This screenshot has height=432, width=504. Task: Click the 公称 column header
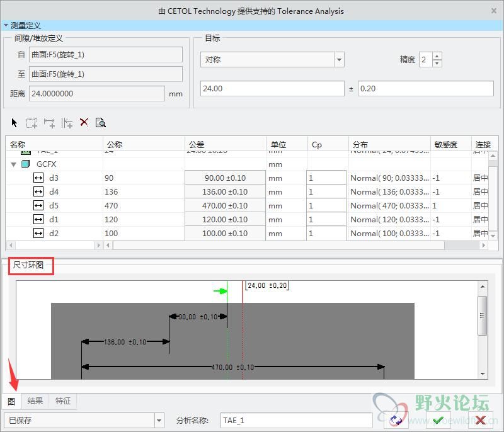[x=144, y=144]
